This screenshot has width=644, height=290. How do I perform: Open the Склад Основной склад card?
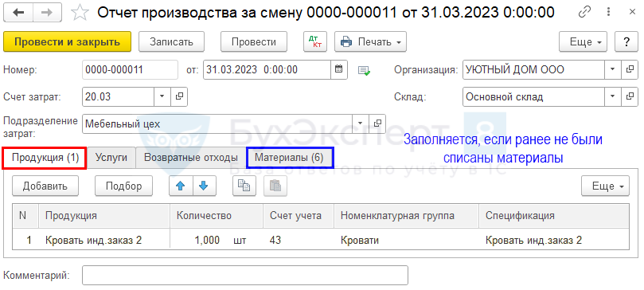630,96
